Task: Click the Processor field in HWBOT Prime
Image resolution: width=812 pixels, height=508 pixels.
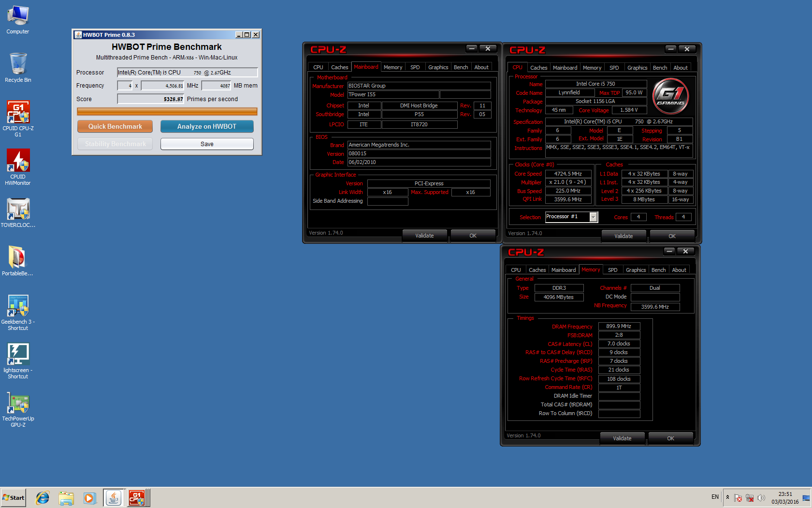Action: 188,73
